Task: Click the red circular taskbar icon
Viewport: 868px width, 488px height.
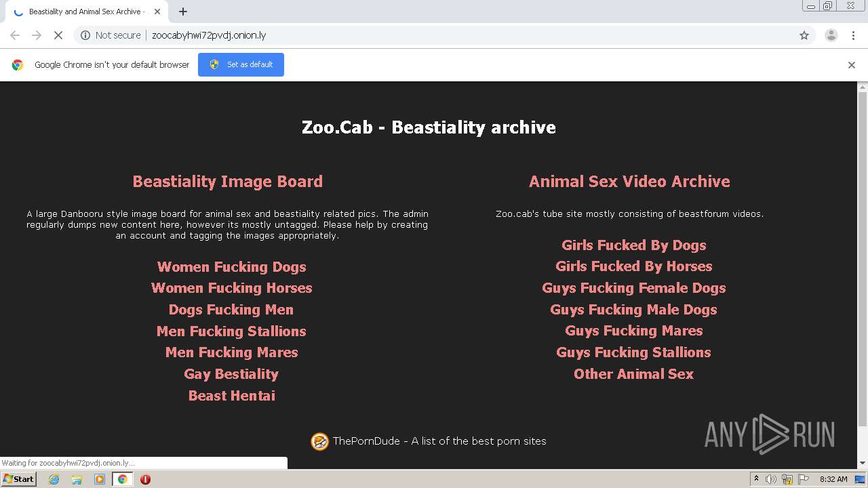Action: tap(145, 479)
